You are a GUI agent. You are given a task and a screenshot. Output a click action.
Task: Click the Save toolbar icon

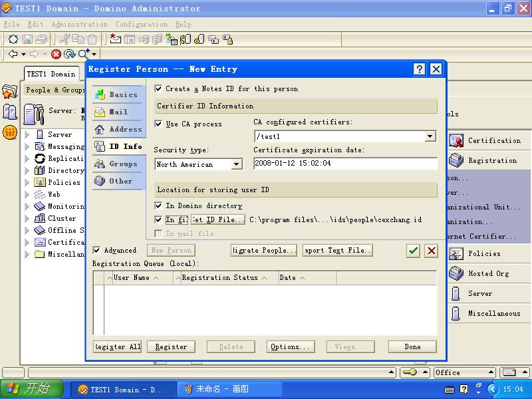point(27,39)
